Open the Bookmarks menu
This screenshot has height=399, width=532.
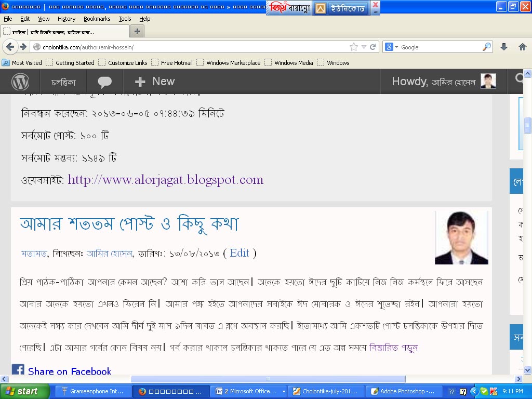97,19
